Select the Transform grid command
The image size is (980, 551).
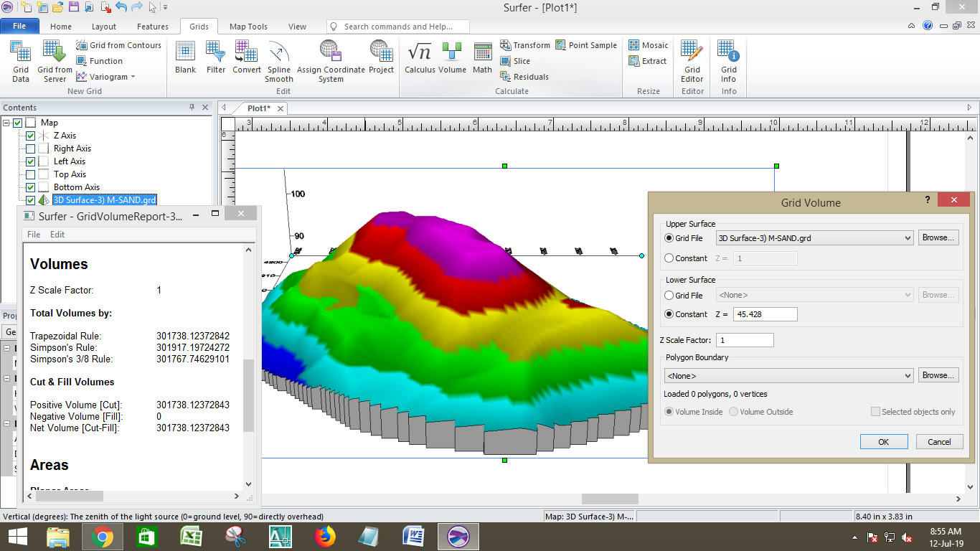pos(525,45)
